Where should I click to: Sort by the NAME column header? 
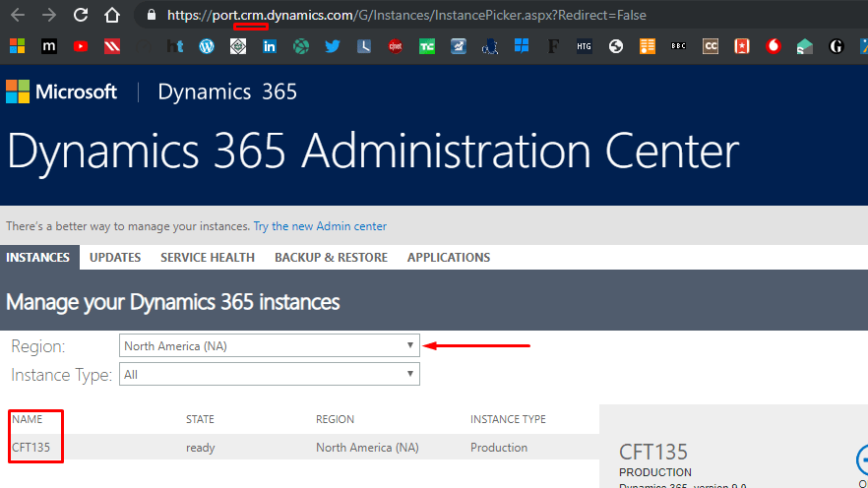tap(28, 419)
